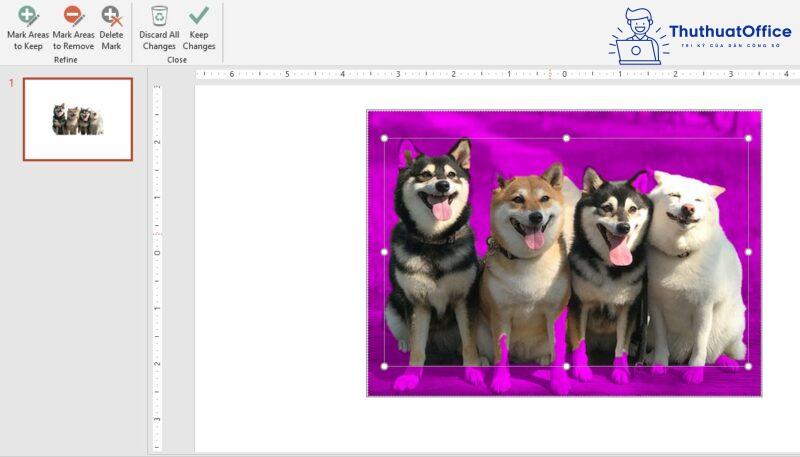
Task: Click the vertical ruler at zero mark
Action: (157, 252)
